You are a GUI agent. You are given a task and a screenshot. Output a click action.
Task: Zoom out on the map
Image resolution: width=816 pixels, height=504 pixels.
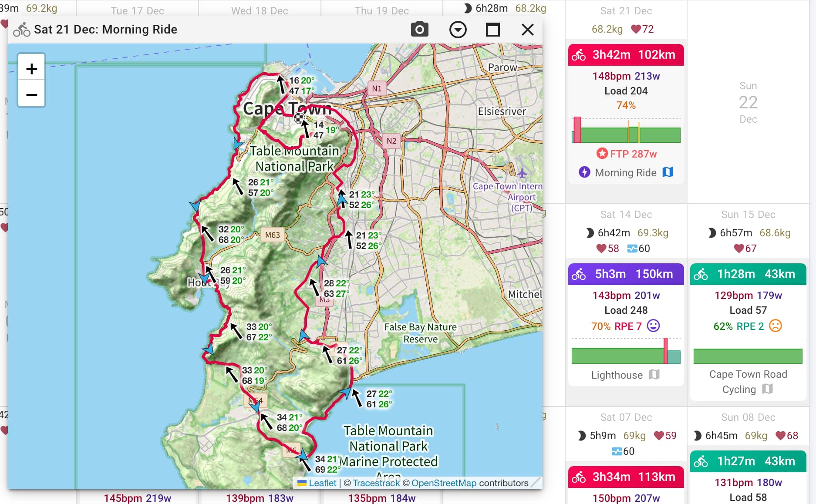tap(31, 94)
